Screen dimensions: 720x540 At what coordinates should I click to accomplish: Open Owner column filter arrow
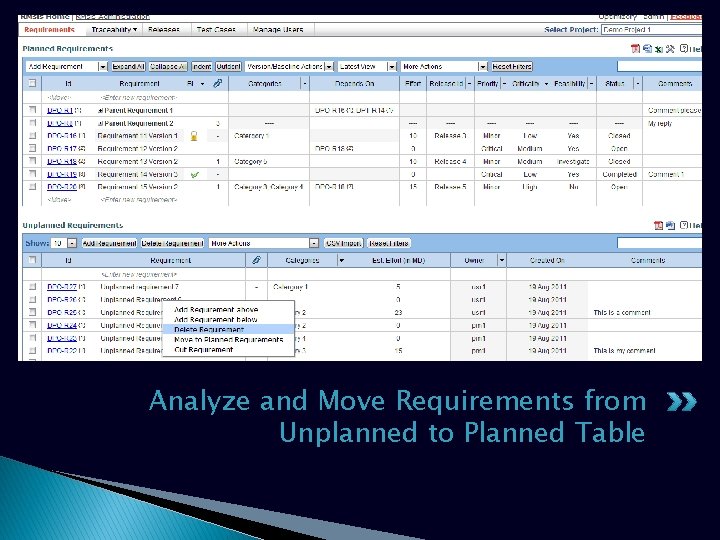coord(501,260)
